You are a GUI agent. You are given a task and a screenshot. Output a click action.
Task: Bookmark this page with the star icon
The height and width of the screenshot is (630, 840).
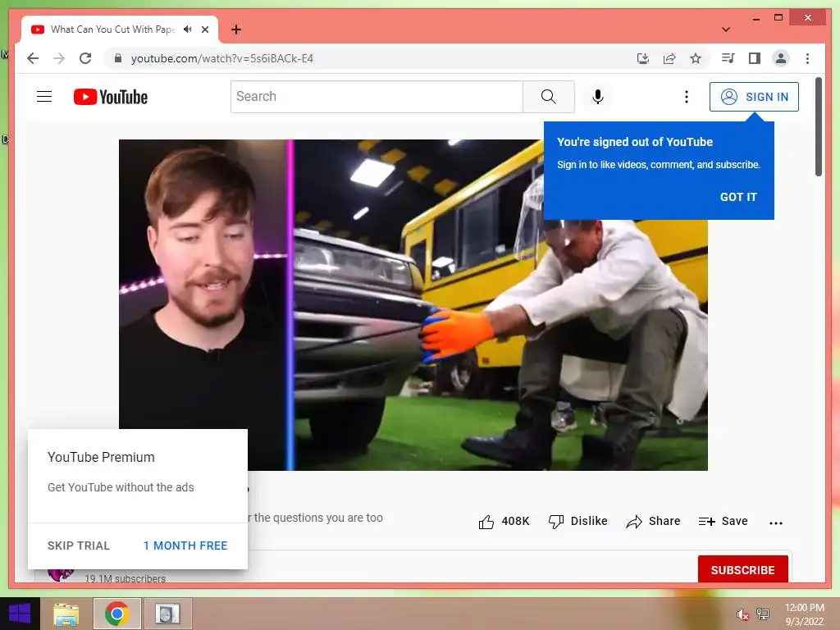pyautogui.click(x=696, y=58)
